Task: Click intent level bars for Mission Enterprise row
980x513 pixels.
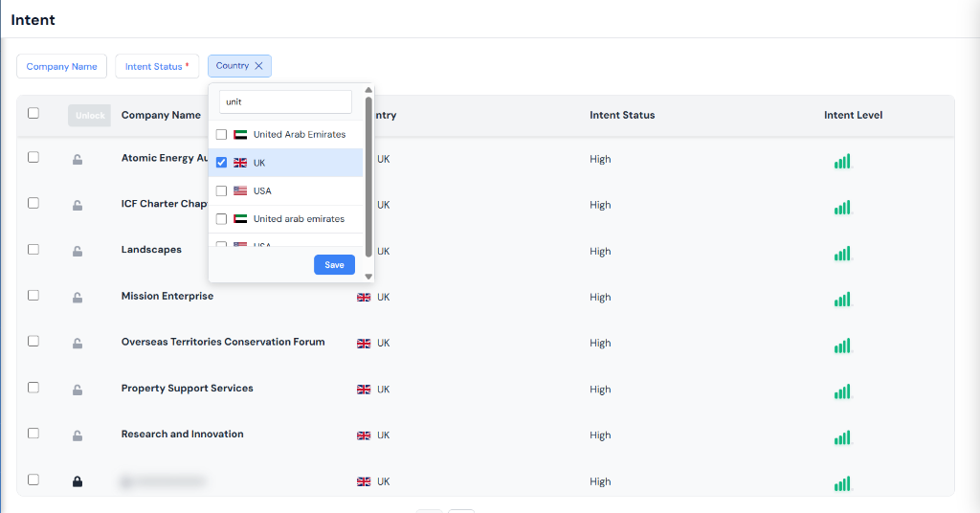Action: pyautogui.click(x=842, y=300)
